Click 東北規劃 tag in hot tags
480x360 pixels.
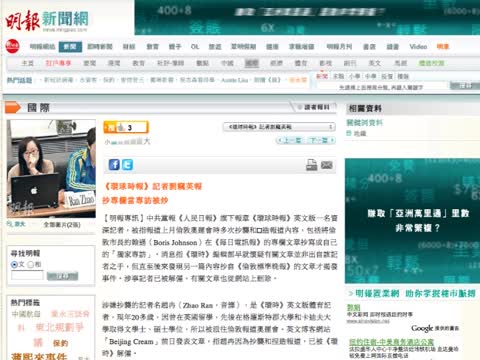59,328
